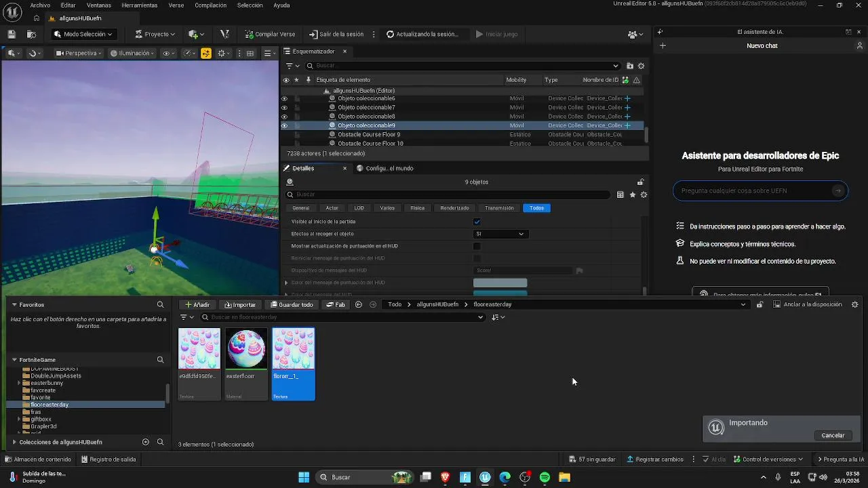Open the Brave browser taskbar icon

click(446, 477)
